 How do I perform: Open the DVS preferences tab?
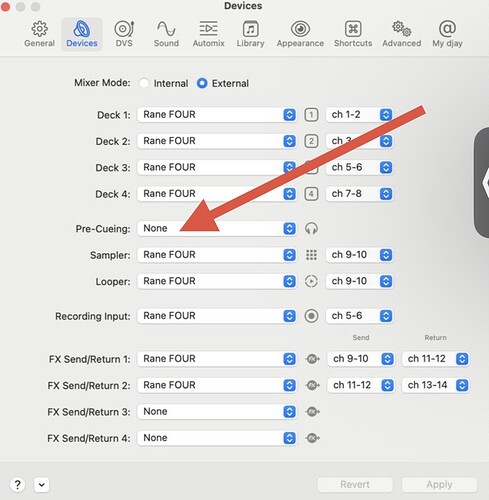click(x=124, y=34)
